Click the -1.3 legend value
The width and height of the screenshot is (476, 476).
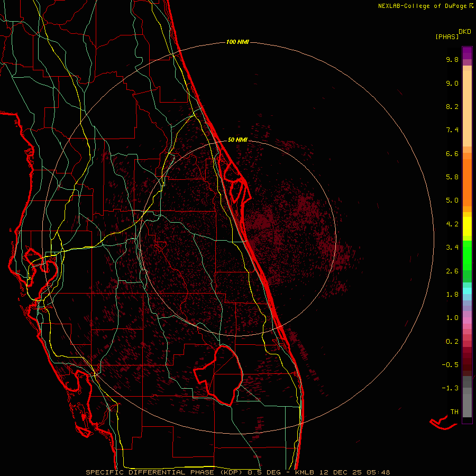[451, 388]
